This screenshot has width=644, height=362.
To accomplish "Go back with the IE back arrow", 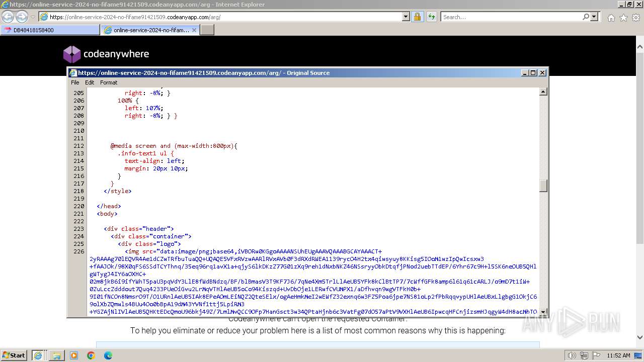I will pyautogui.click(x=8, y=17).
